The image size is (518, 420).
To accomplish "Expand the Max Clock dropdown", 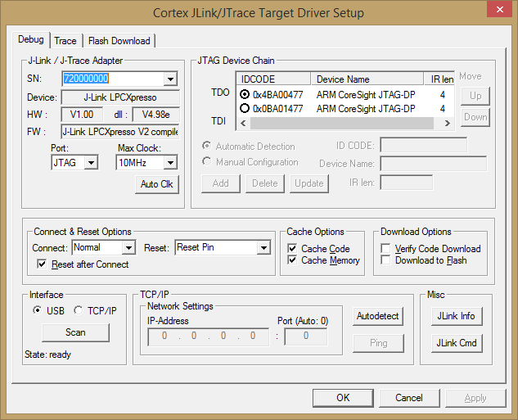I will click(170, 163).
